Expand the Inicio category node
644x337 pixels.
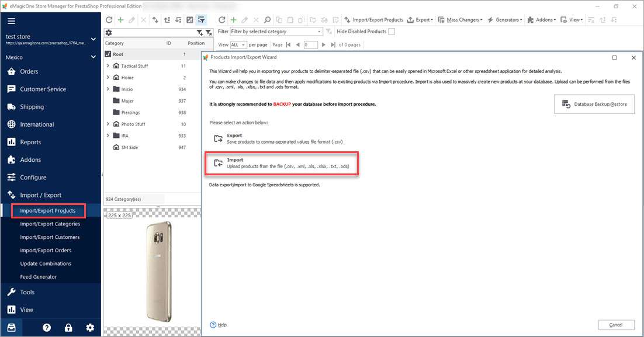point(108,89)
